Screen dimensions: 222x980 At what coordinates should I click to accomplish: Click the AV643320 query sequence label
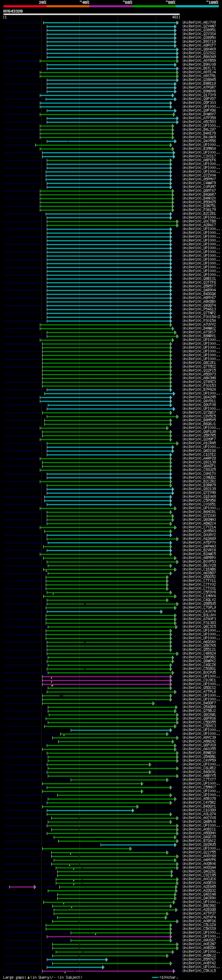point(13,11)
